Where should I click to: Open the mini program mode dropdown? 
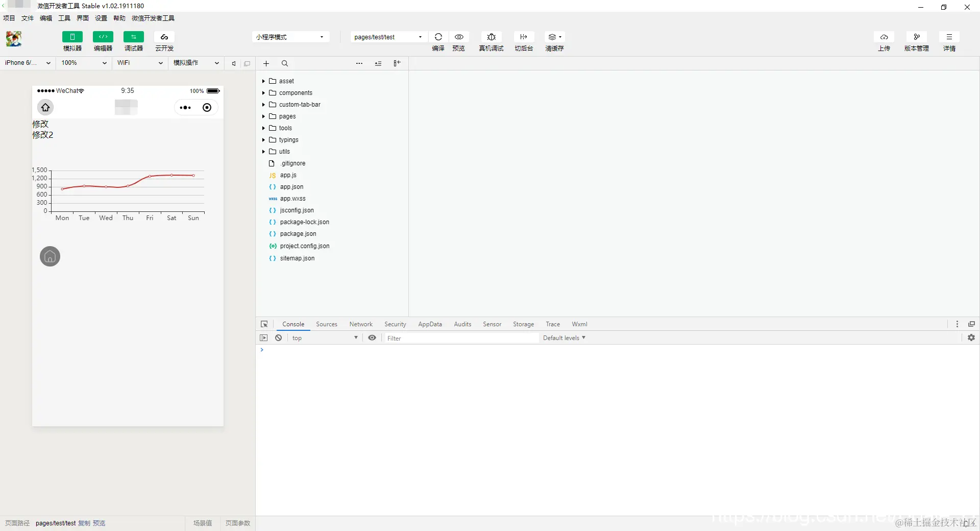coord(290,37)
